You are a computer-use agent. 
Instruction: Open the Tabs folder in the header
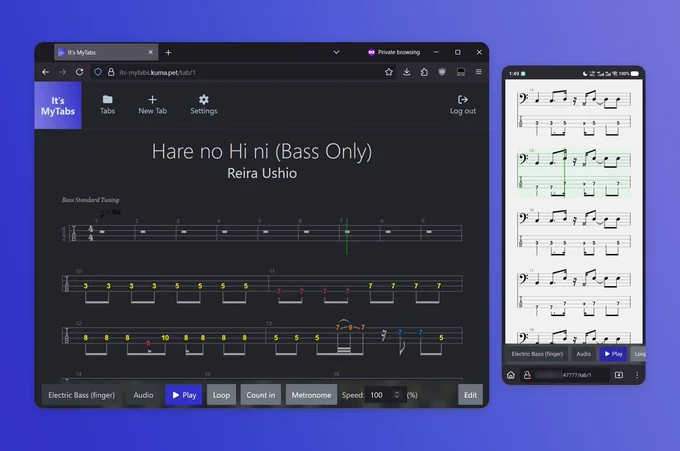pos(108,105)
